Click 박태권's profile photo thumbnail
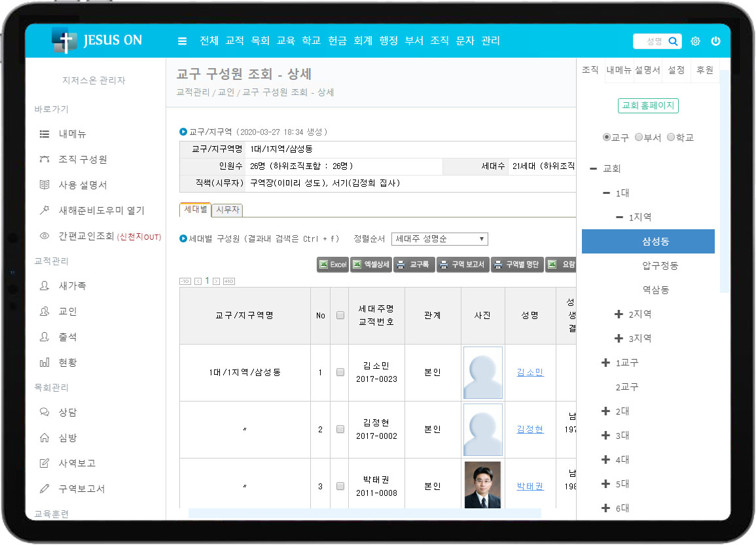The height and width of the screenshot is (545, 756). click(x=482, y=485)
